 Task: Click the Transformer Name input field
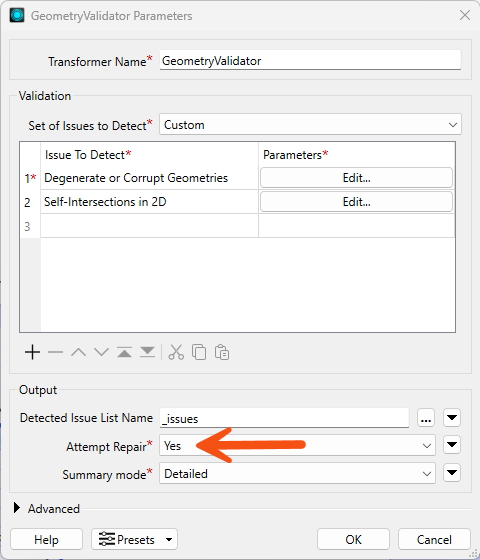click(x=310, y=60)
